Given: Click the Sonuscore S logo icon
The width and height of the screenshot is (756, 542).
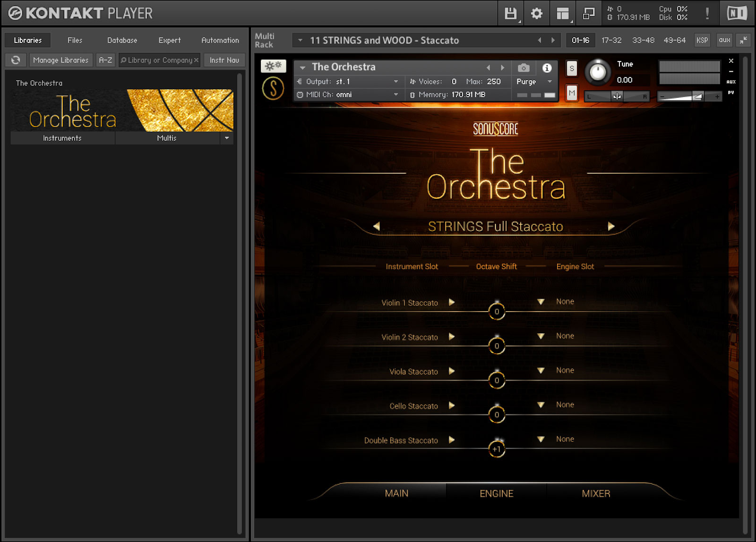Looking at the screenshot, I should 273,88.
